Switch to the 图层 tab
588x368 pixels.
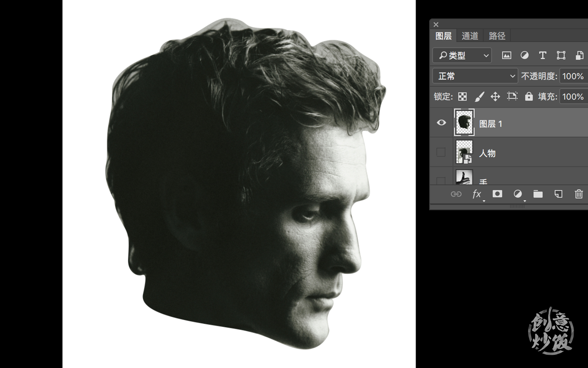pyautogui.click(x=444, y=36)
